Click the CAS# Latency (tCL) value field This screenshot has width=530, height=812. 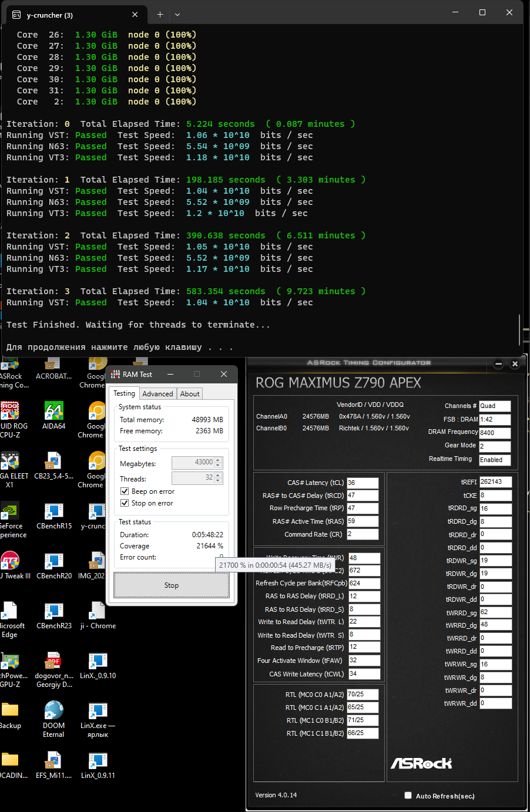click(x=363, y=483)
